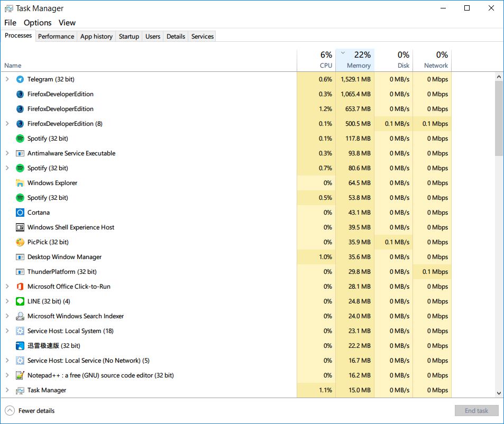Image resolution: width=504 pixels, height=424 pixels.
Task: Click the Spotify icon in the 117.8 MB row
Action: point(20,139)
